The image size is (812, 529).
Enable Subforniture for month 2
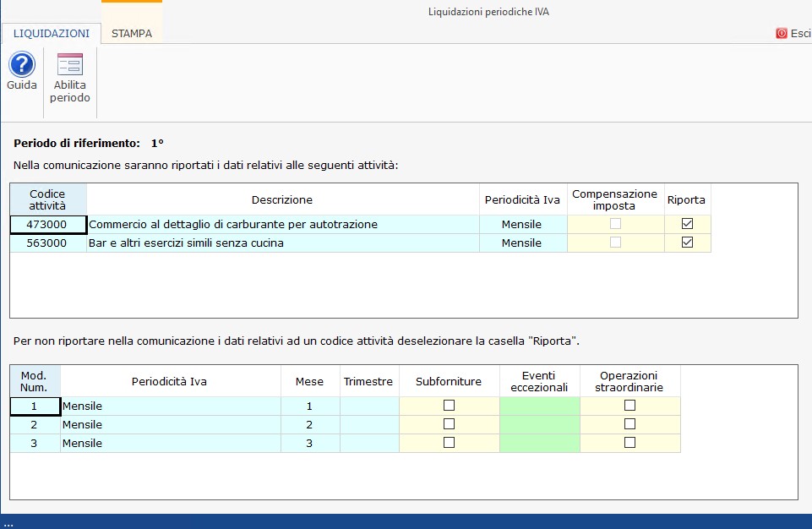(449, 424)
